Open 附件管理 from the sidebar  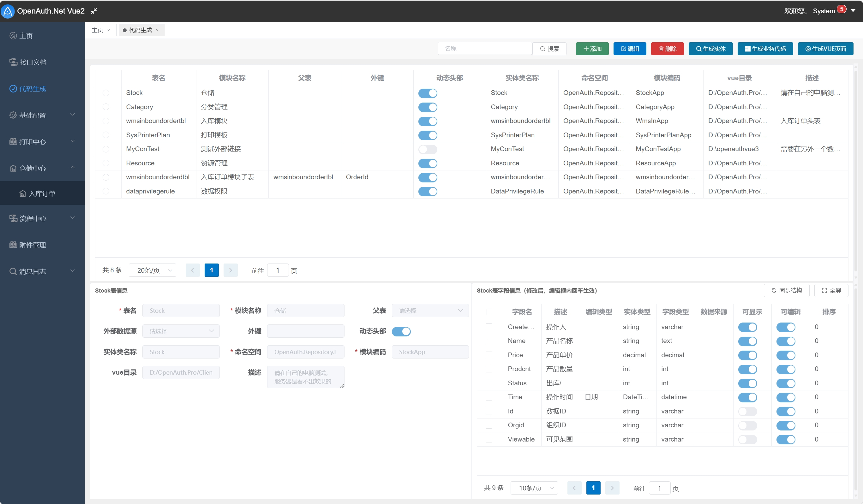point(32,245)
